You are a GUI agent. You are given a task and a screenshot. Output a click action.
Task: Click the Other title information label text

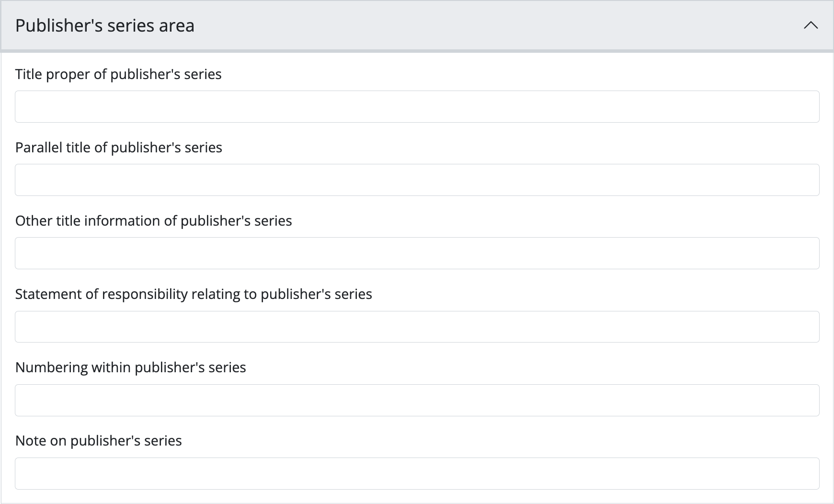(x=153, y=221)
